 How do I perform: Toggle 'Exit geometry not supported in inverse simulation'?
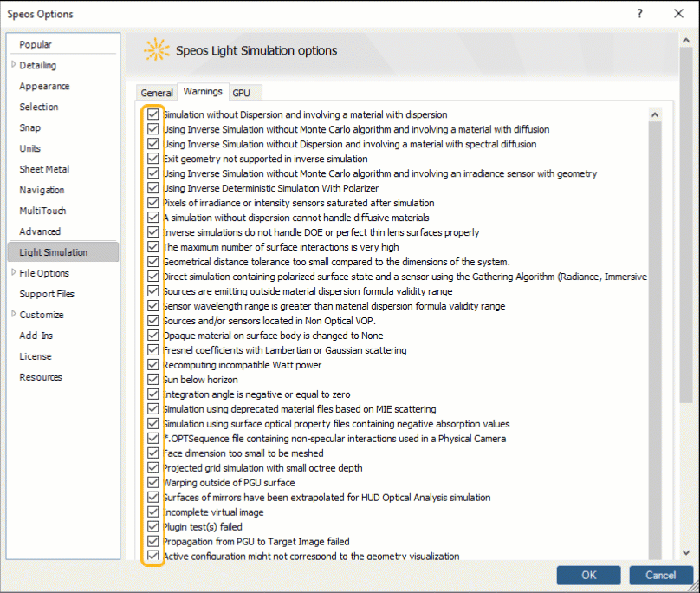coord(152,158)
